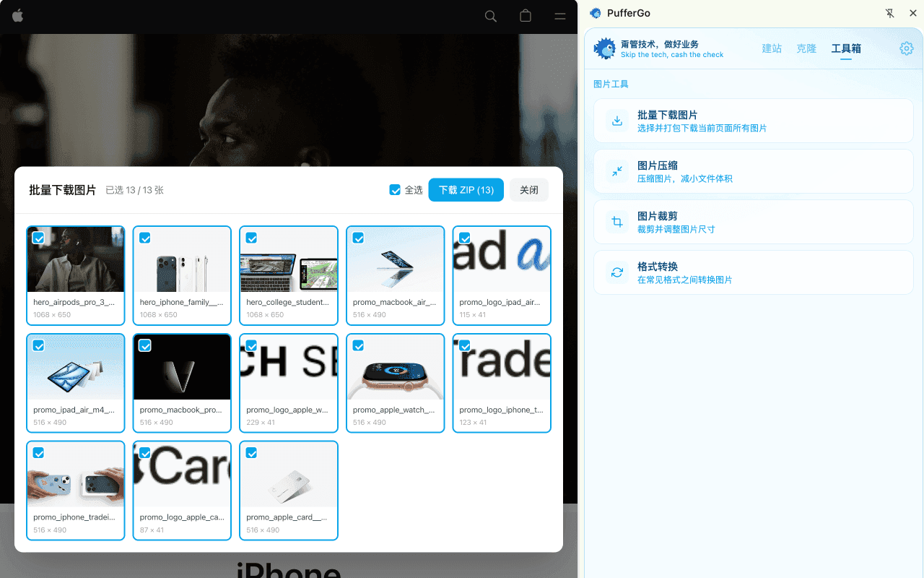This screenshot has width=924, height=578.
Task: Click the 87 × 41 size label
Action: tap(152, 530)
